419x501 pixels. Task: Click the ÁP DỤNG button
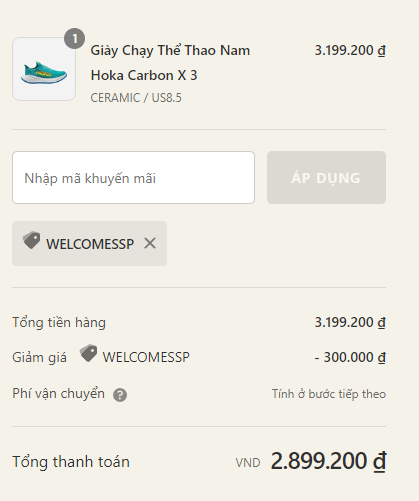pos(326,178)
